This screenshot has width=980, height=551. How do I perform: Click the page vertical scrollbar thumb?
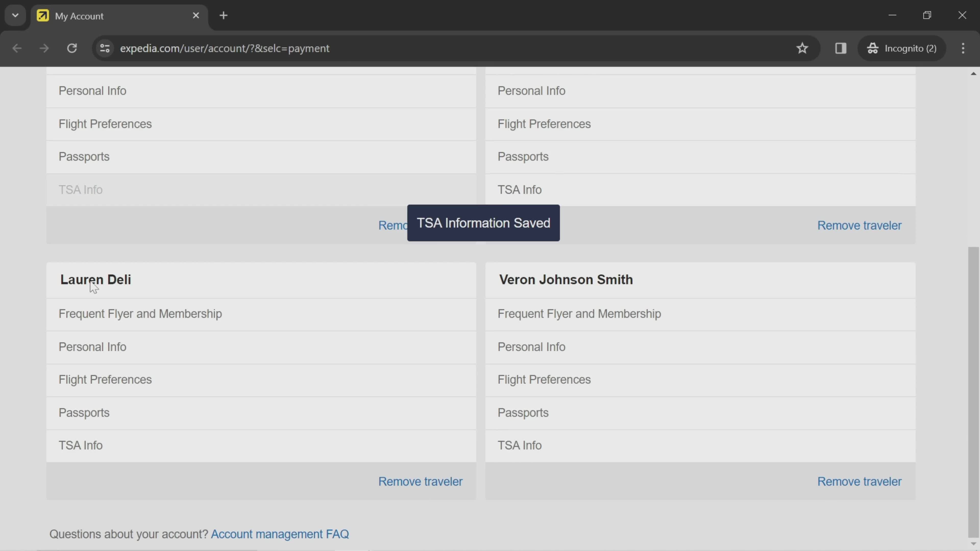973,392
